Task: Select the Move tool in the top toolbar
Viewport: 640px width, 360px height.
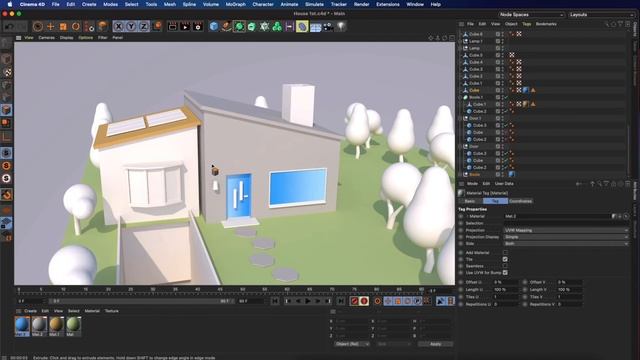Action: click(x=51, y=27)
